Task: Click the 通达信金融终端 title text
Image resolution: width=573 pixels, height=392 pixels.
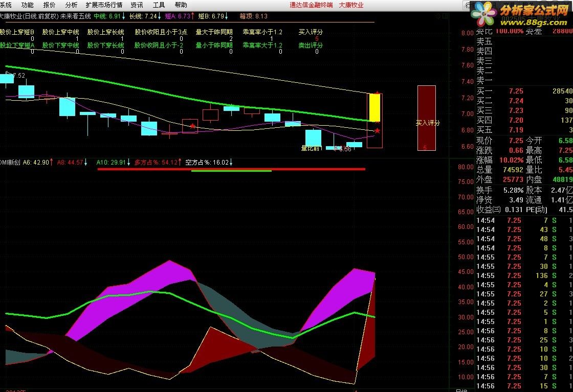Action: coord(312,5)
